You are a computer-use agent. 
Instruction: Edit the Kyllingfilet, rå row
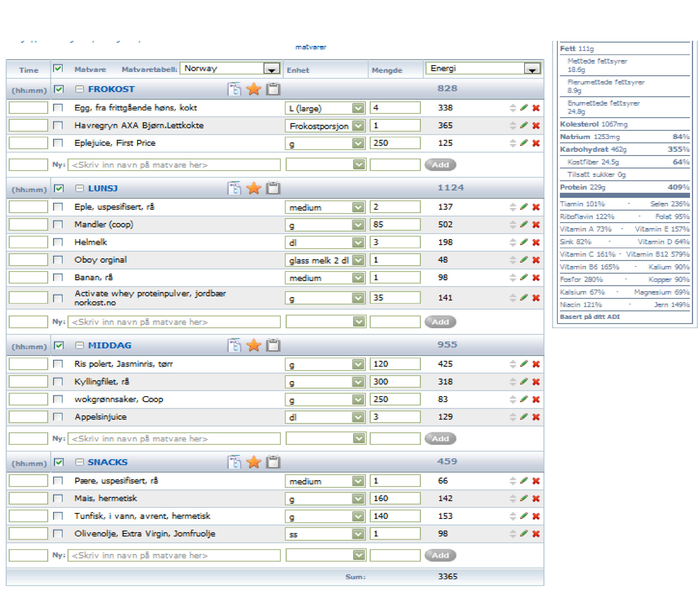click(x=524, y=382)
